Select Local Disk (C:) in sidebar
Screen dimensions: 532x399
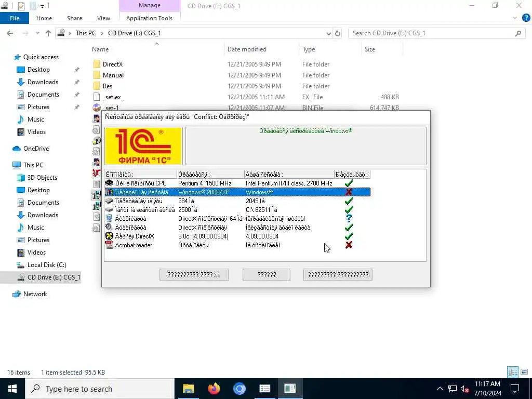coord(46,264)
